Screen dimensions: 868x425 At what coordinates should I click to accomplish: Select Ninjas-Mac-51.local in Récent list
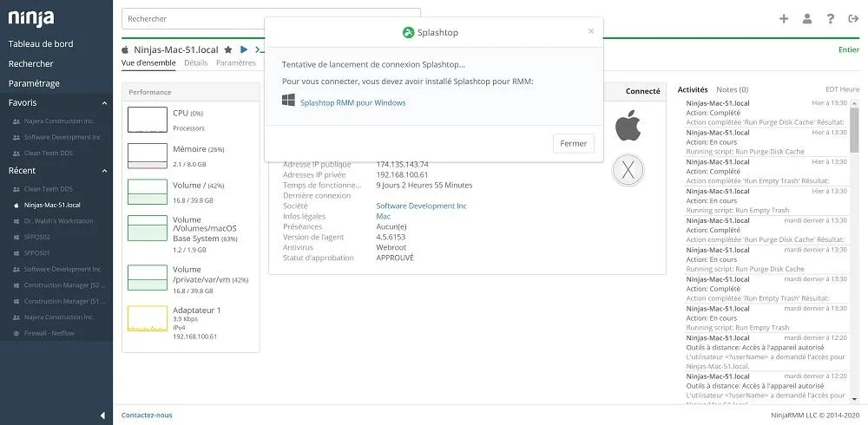pyautogui.click(x=52, y=206)
